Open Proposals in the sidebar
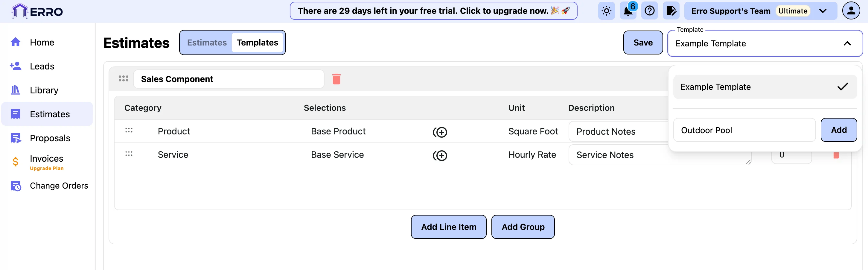The image size is (868, 270). pos(50,138)
